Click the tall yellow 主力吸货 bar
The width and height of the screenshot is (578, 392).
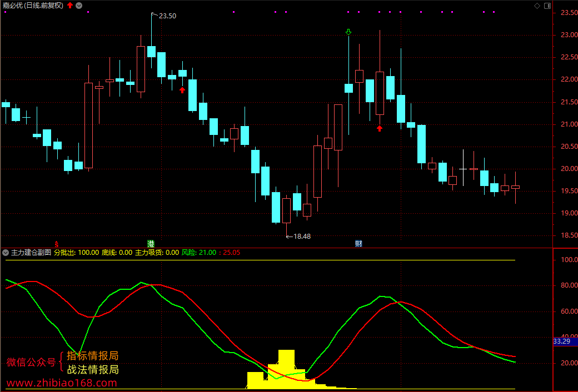coord(286,369)
